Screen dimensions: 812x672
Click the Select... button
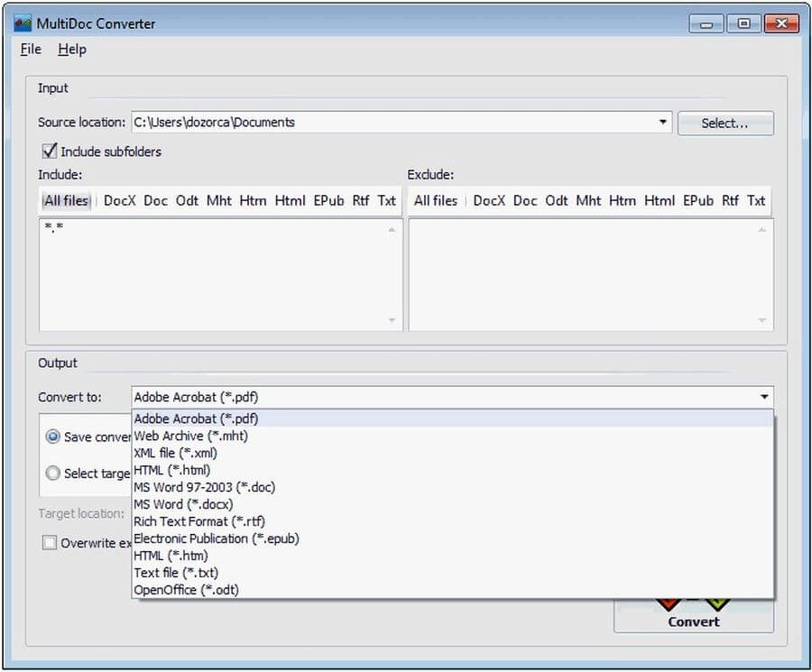(x=725, y=124)
